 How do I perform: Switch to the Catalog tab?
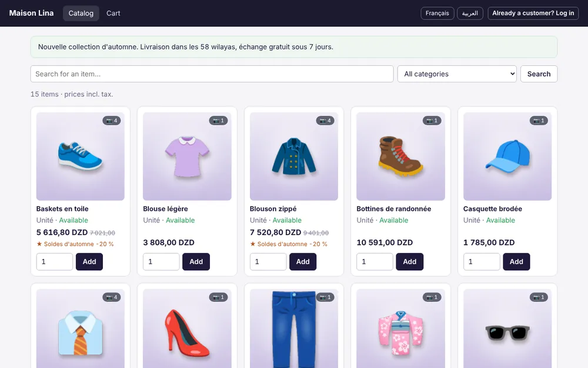coord(81,13)
